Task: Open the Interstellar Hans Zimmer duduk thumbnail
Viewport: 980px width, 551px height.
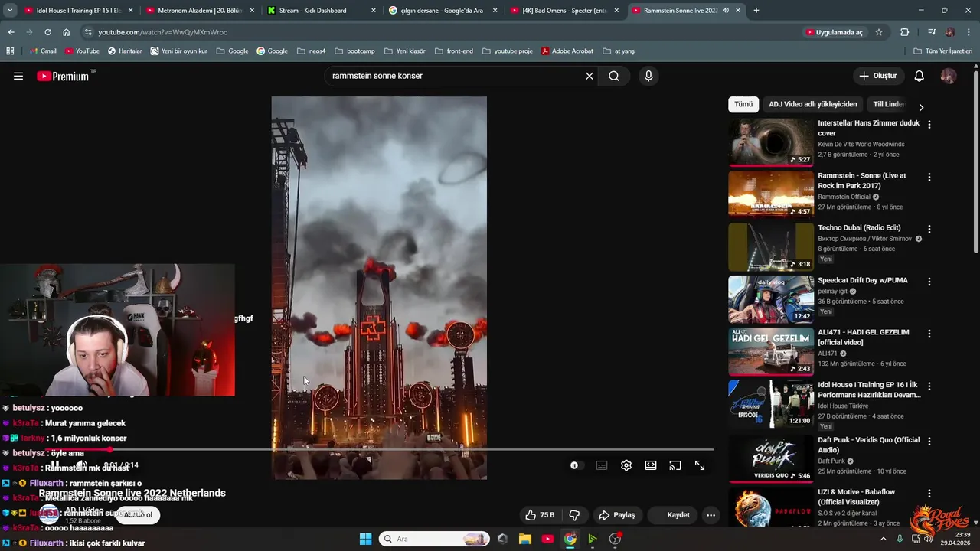Action: 771,142
